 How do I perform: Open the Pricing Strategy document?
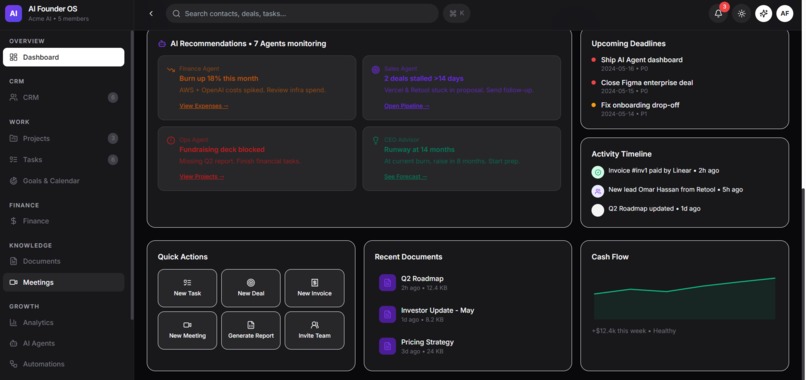(x=467, y=346)
